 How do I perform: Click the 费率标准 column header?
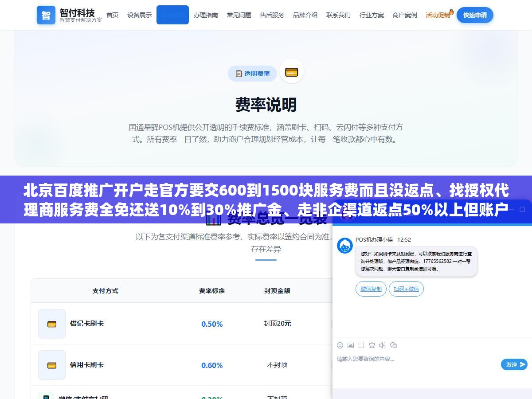(x=212, y=291)
